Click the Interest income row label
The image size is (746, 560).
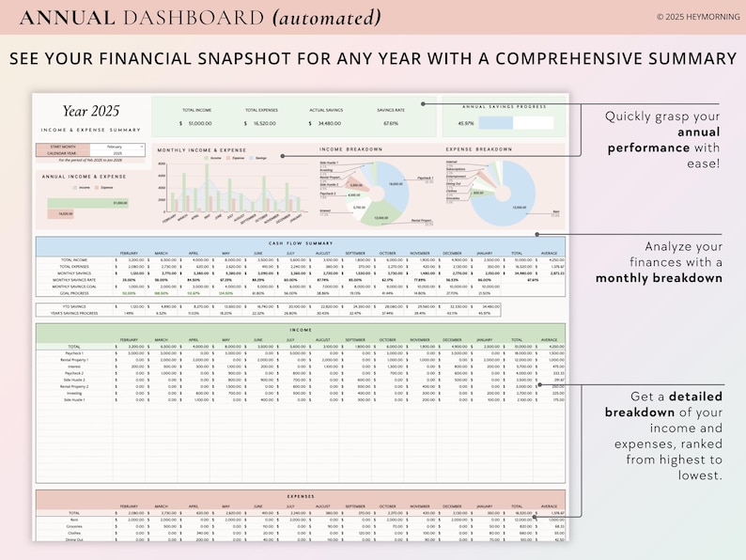tap(74, 366)
